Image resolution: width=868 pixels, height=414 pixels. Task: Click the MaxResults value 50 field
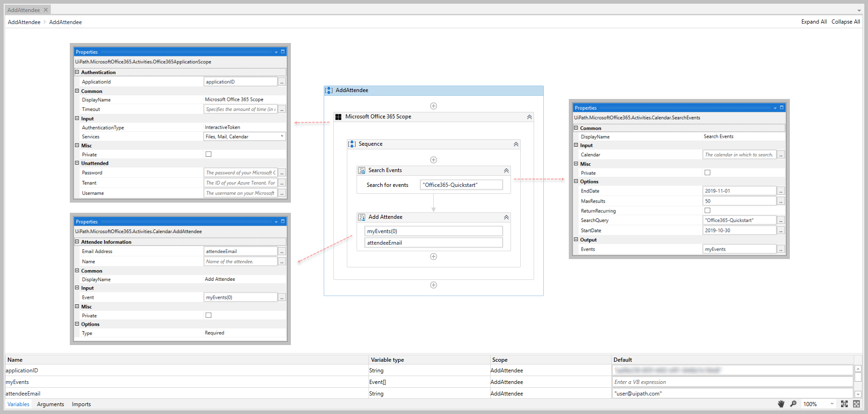(739, 201)
